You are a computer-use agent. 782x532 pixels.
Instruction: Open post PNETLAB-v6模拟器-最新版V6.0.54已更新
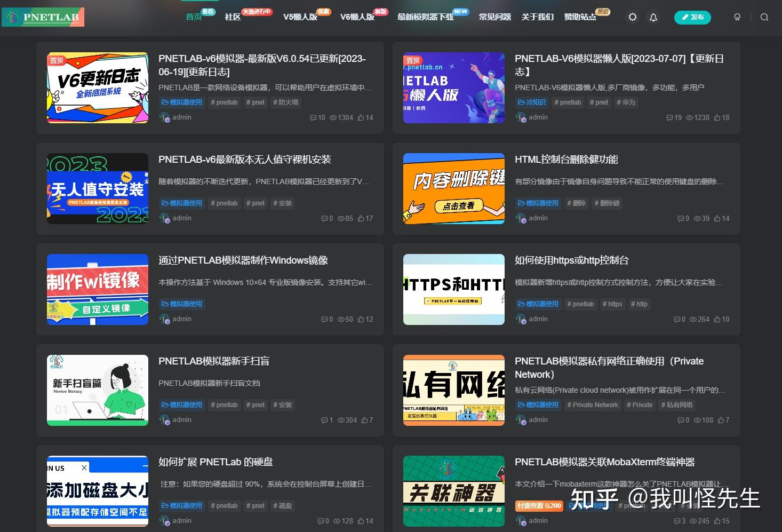point(262,65)
